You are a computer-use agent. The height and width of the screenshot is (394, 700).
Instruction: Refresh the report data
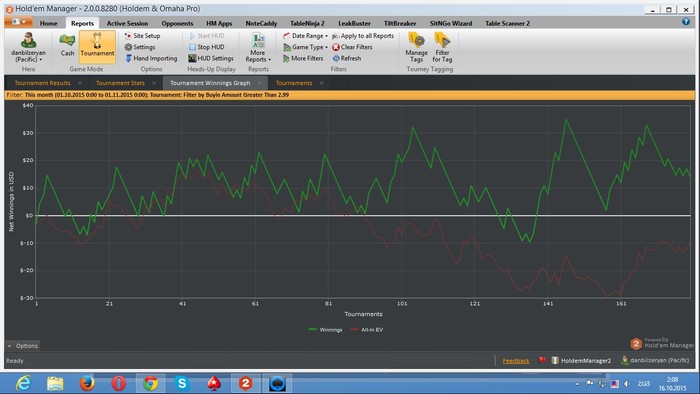coord(346,58)
